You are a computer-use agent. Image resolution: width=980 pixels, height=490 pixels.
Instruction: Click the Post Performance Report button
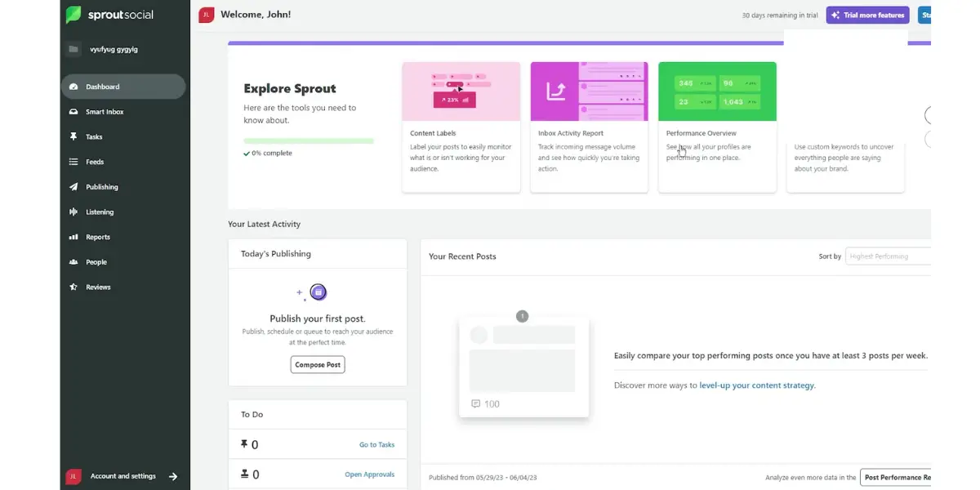point(895,477)
